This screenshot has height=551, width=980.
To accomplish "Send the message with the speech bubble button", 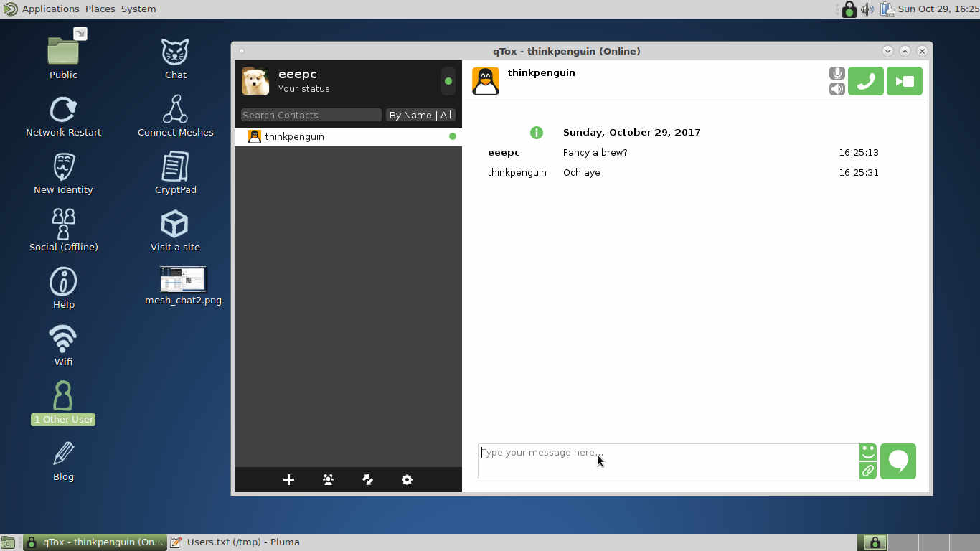I will (898, 461).
